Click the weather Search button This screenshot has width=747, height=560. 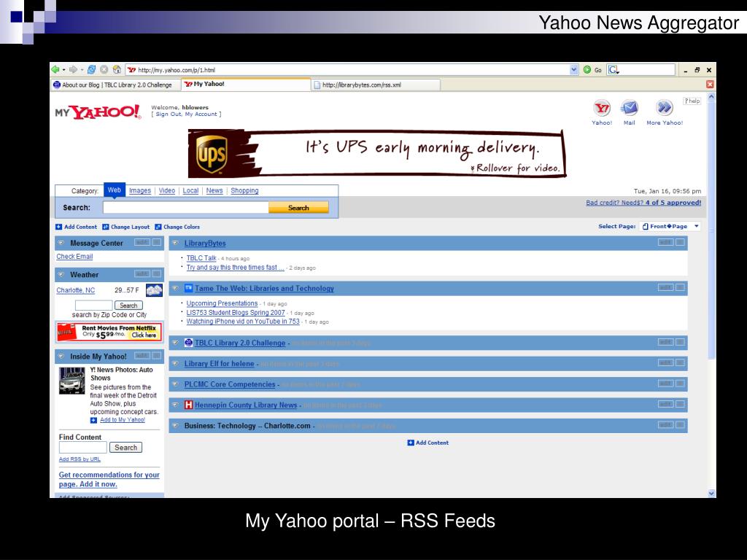(x=128, y=306)
